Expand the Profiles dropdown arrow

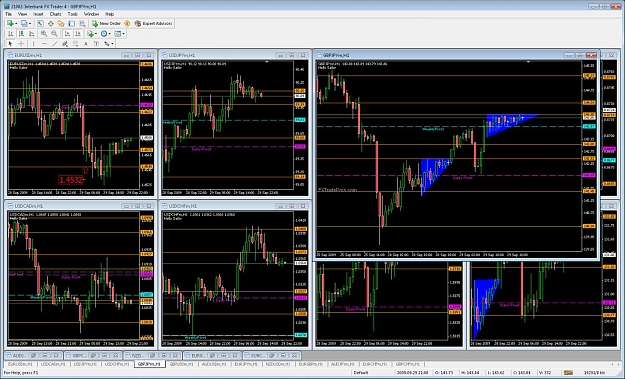30,24
